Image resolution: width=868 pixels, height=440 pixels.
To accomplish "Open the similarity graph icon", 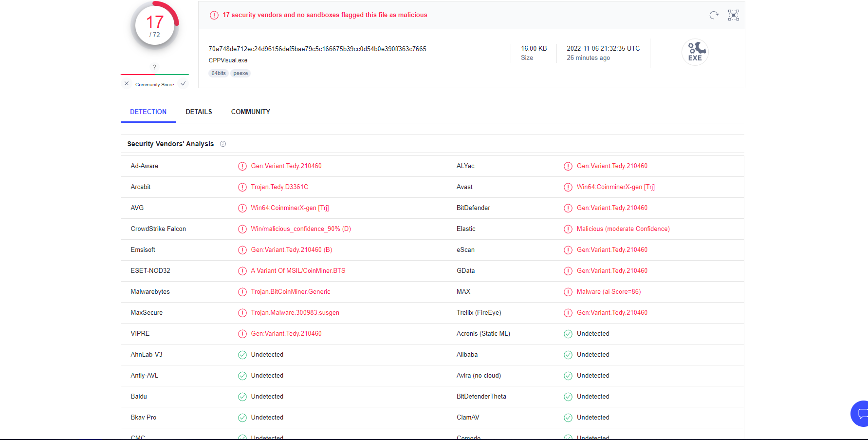I will coord(733,15).
